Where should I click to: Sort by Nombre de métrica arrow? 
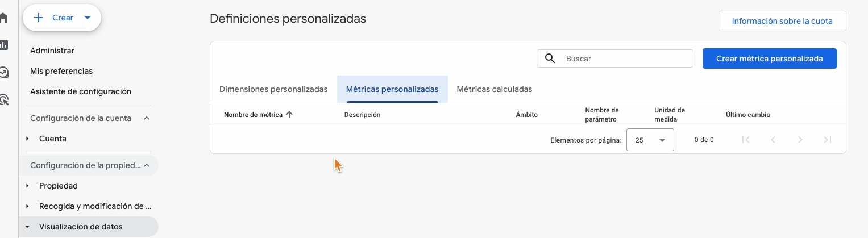[x=289, y=115]
